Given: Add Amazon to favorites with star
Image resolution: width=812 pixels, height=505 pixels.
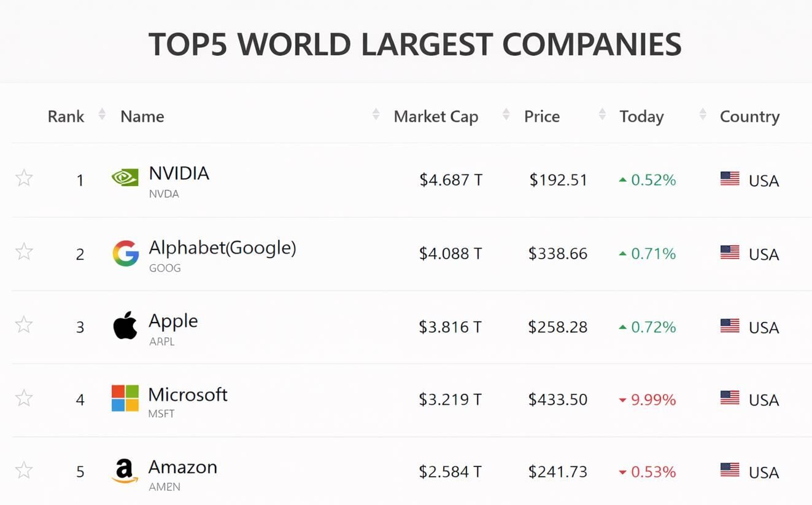Looking at the screenshot, I should pos(24,471).
